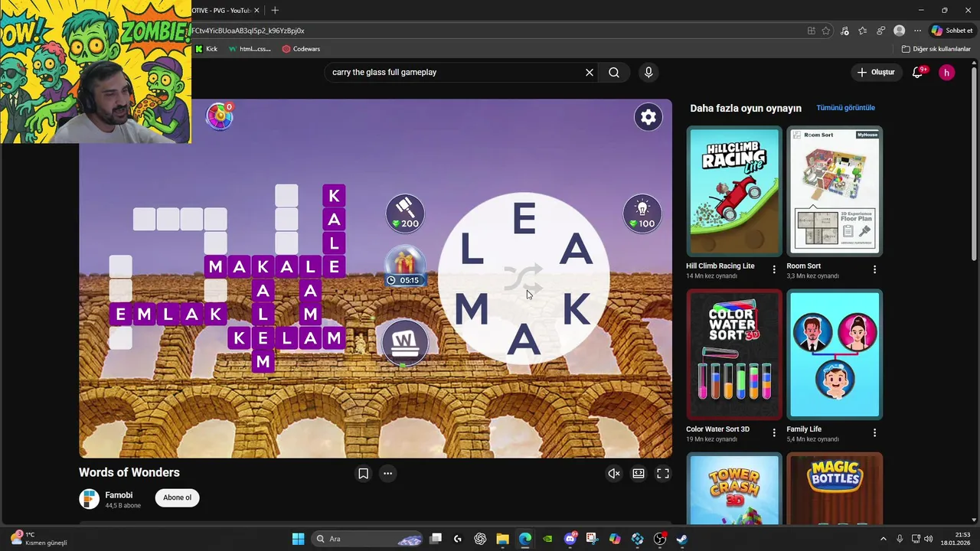Screen dimensions: 980x551
Task: Open the bonus words W jar
Action: click(404, 342)
